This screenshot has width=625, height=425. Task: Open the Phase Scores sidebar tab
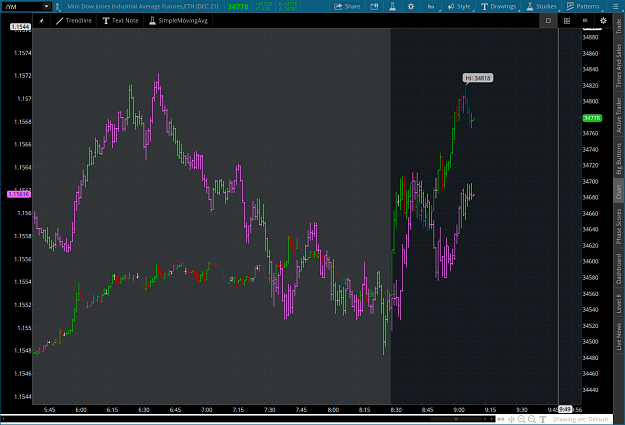[x=619, y=226]
